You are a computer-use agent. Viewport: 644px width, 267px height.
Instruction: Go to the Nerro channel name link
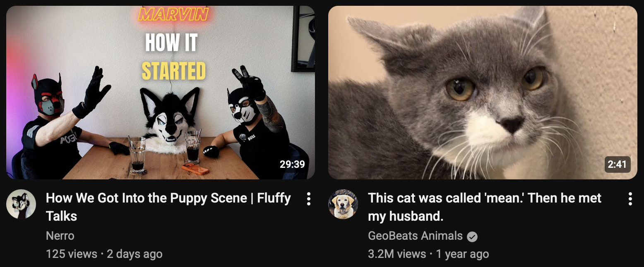pyautogui.click(x=60, y=236)
